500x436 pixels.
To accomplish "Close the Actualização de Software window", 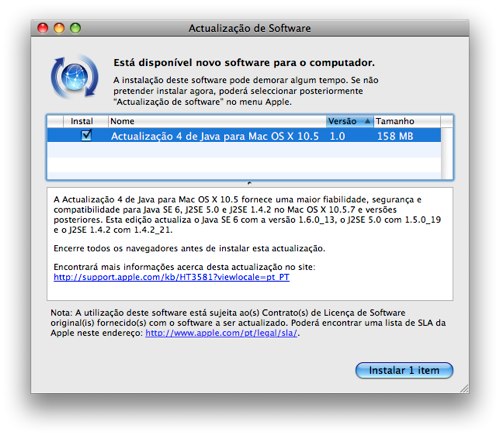I will click(x=43, y=28).
